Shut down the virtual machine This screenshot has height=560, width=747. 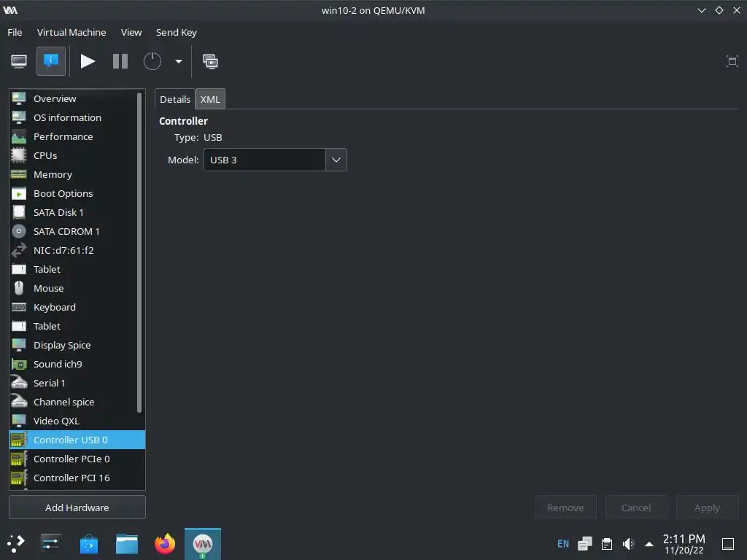click(152, 61)
